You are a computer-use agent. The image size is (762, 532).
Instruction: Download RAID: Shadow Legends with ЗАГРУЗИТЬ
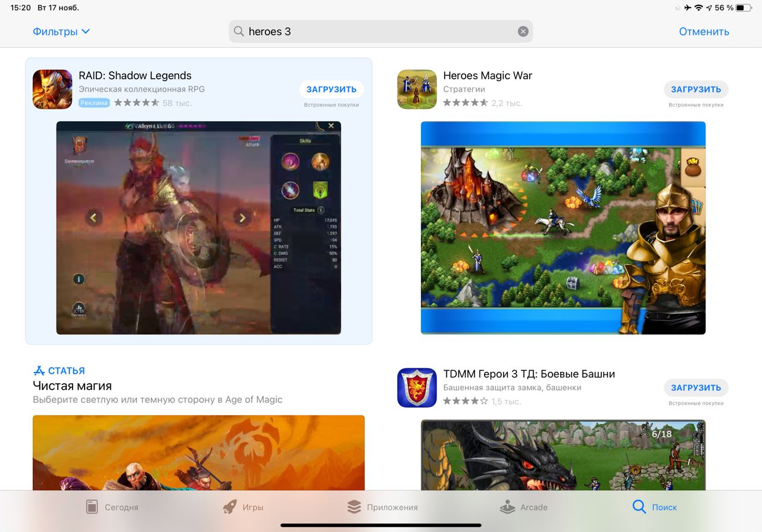click(331, 89)
